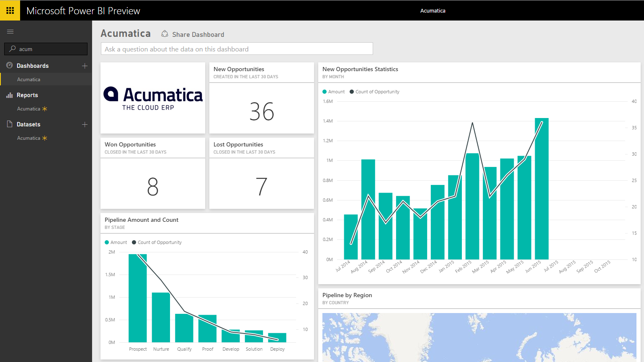Select the Qualify bar in Pipeline chart

(x=184, y=328)
